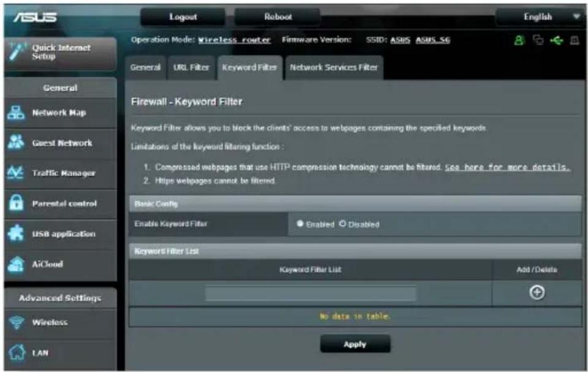Click the ASUS_5G SSID link
This screenshot has width=588, height=372.
(x=433, y=40)
